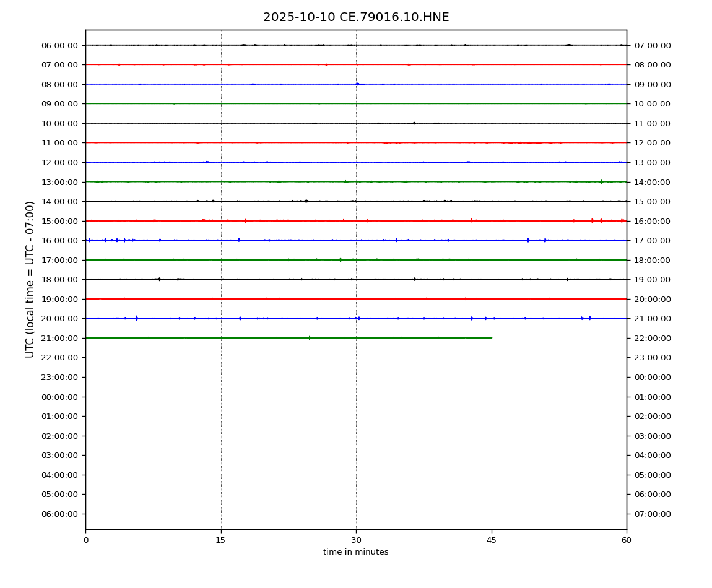Click the 12:00:00 label on the right axis
The width and height of the screenshot is (712, 588).
pos(652,143)
